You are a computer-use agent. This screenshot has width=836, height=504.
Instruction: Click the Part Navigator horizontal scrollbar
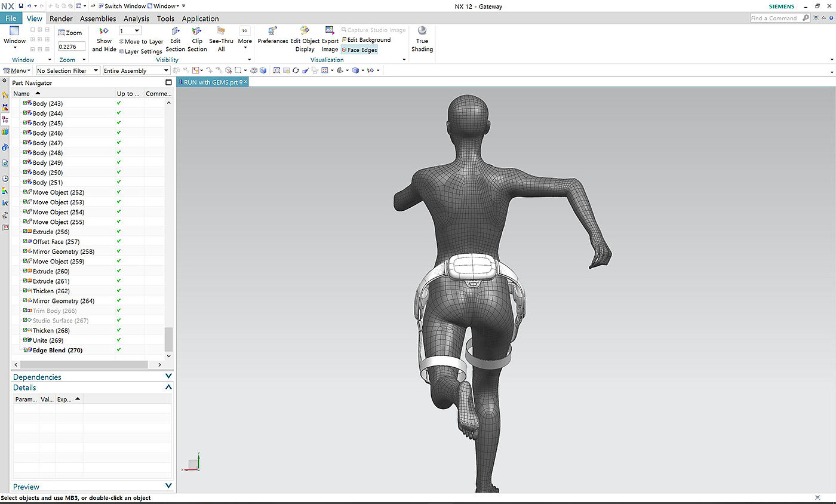(85, 364)
